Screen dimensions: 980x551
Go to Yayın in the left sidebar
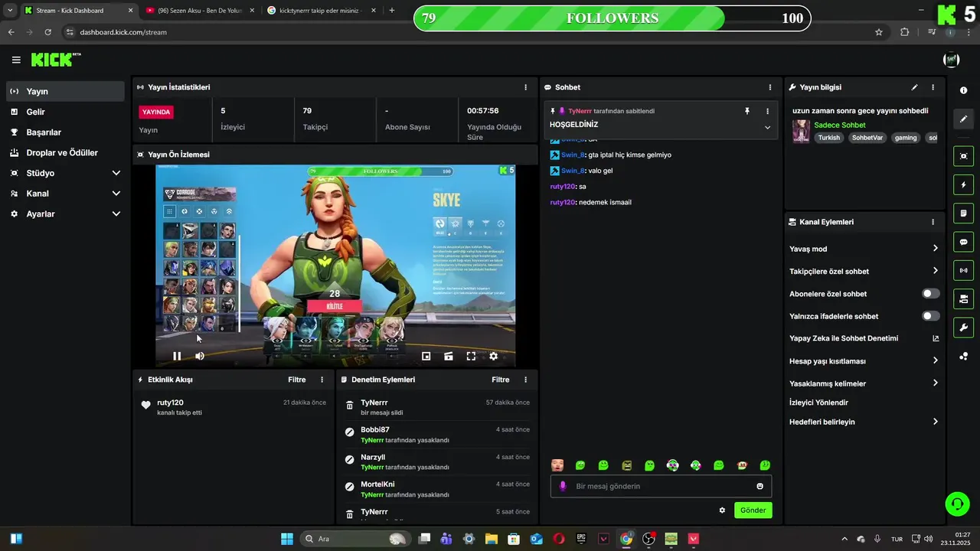point(65,91)
